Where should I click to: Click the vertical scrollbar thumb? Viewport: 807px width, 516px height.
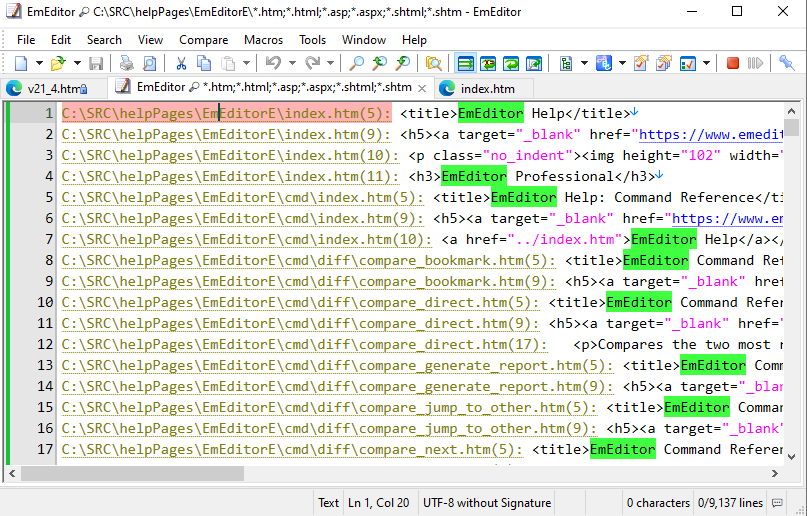(792, 126)
